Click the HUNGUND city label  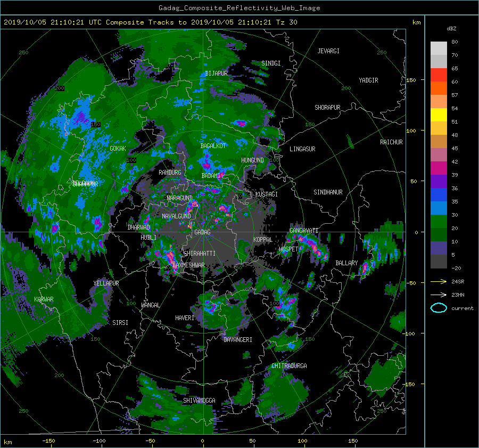click(252, 160)
